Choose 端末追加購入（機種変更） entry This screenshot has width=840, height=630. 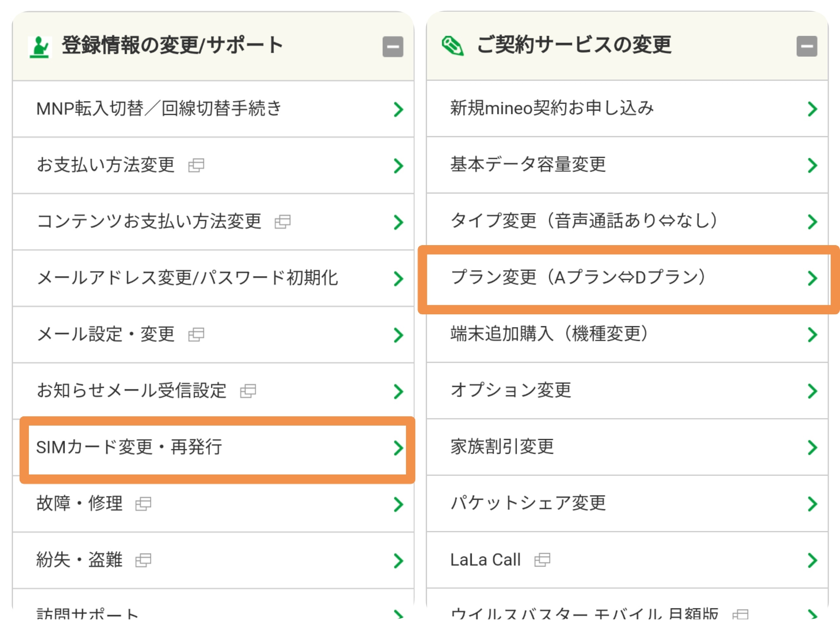coord(549,334)
